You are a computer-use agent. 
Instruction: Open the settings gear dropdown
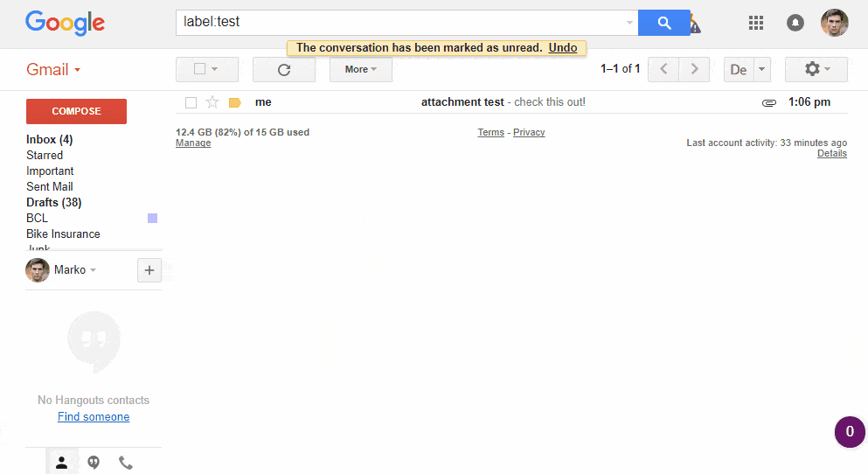(x=816, y=69)
